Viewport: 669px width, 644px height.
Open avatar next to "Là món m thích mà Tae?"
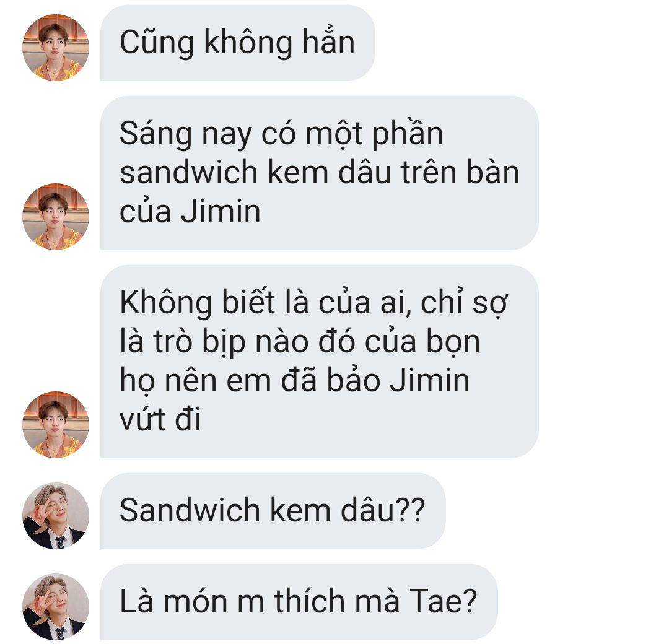pos(56,607)
